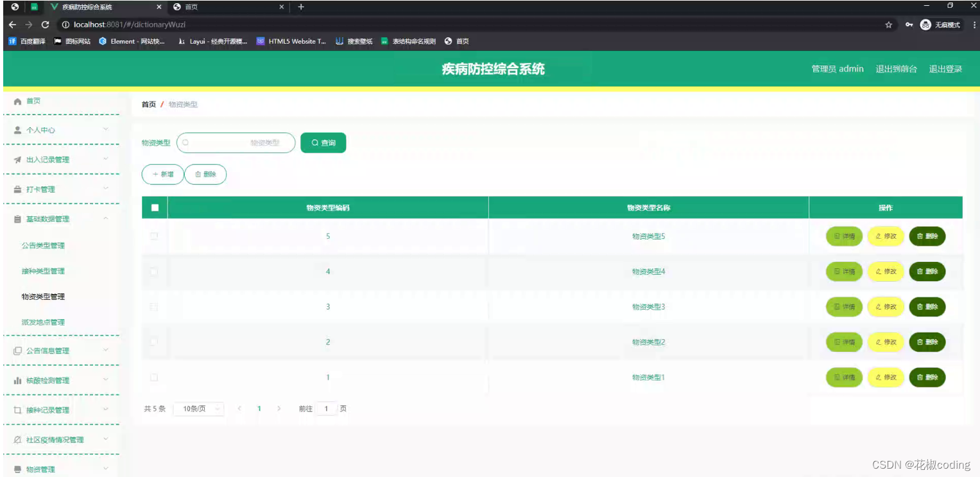Open the Layui bookmark

[212, 41]
